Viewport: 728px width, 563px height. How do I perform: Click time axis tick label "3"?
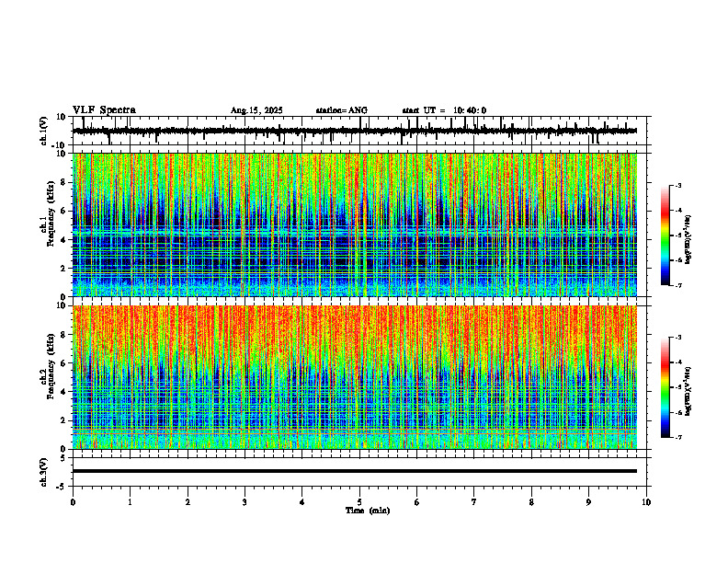click(x=245, y=502)
